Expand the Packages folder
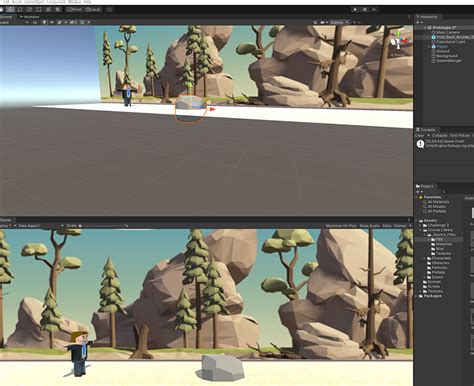Viewport: 474px width, 386px height. coord(417,296)
